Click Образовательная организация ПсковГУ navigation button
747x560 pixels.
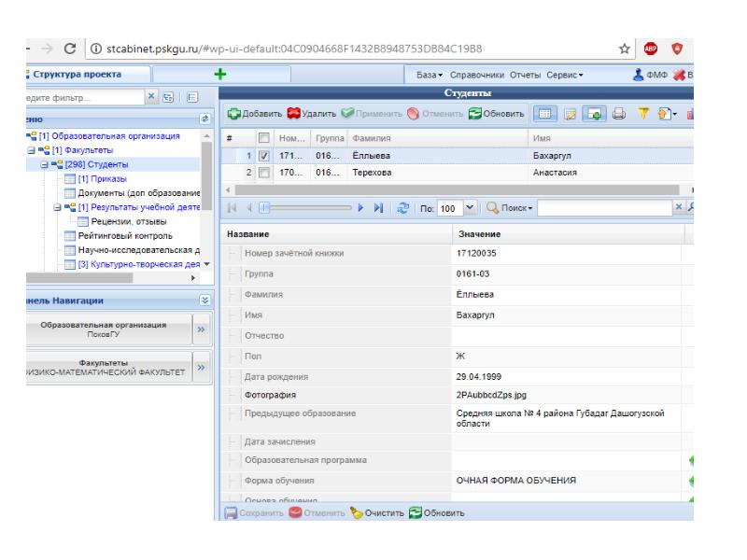[x=108, y=329]
